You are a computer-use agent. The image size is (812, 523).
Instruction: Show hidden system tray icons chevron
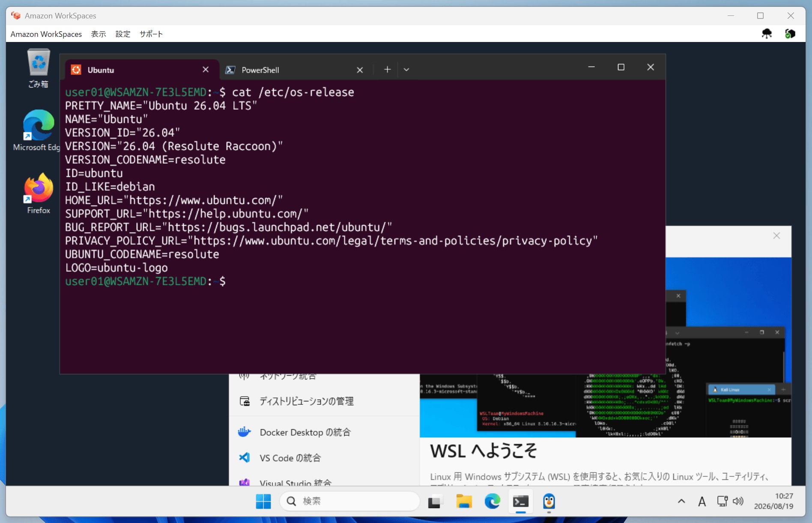pos(681,501)
